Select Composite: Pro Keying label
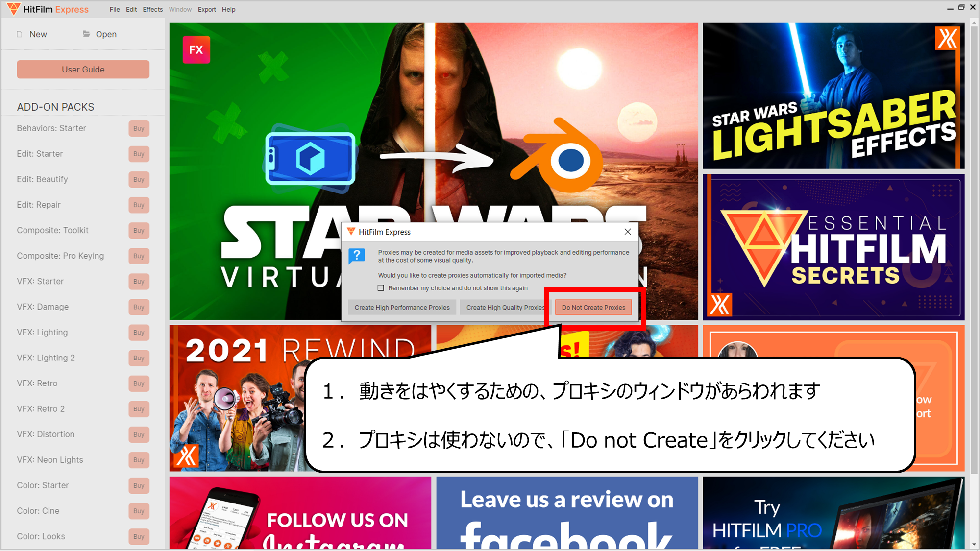This screenshot has height=551, width=980. pos(60,256)
